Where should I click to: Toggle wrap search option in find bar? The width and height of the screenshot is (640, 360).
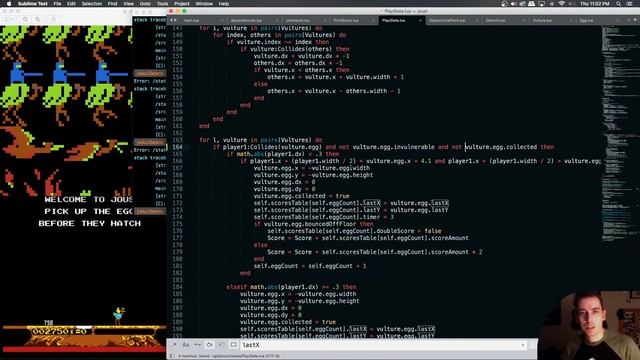point(209,345)
